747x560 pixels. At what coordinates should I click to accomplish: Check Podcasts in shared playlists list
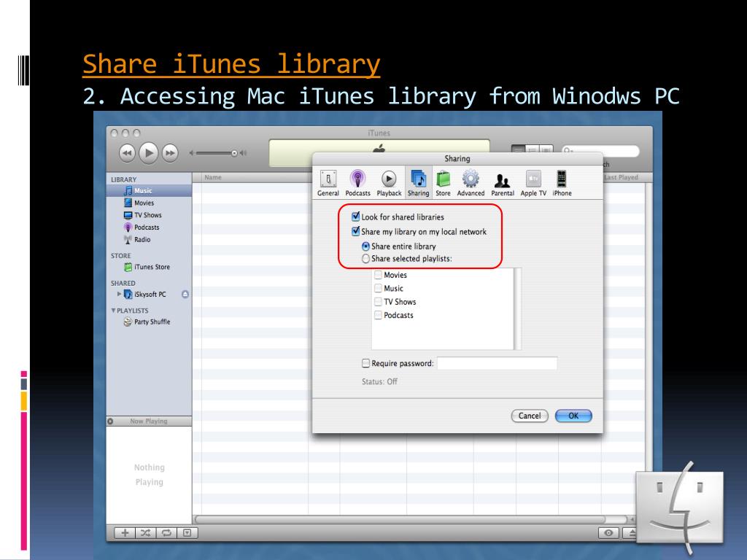pyautogui.click(x=379, y=315)
